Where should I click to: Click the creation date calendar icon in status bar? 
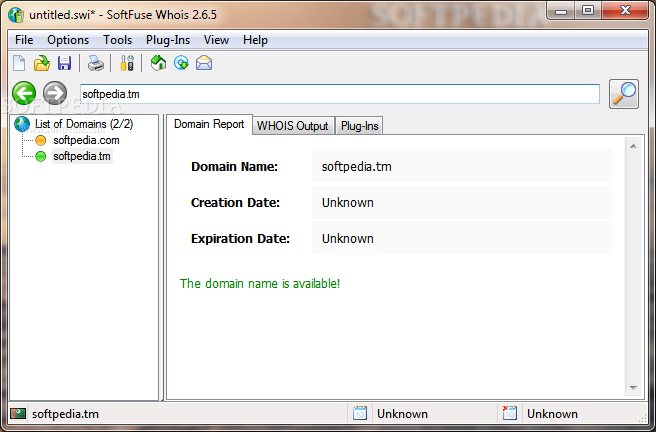(360, 413)
